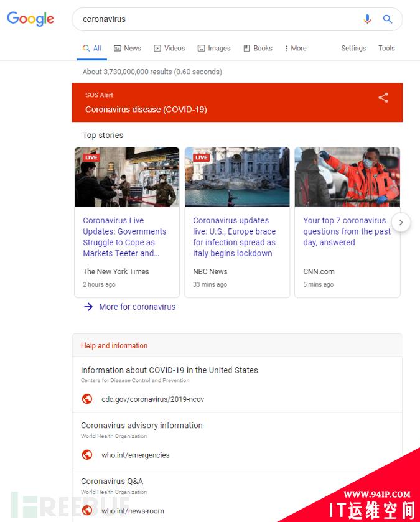
Task: Open New York Times Coronavirus Live Updates headline
Action: pos(124,236)
